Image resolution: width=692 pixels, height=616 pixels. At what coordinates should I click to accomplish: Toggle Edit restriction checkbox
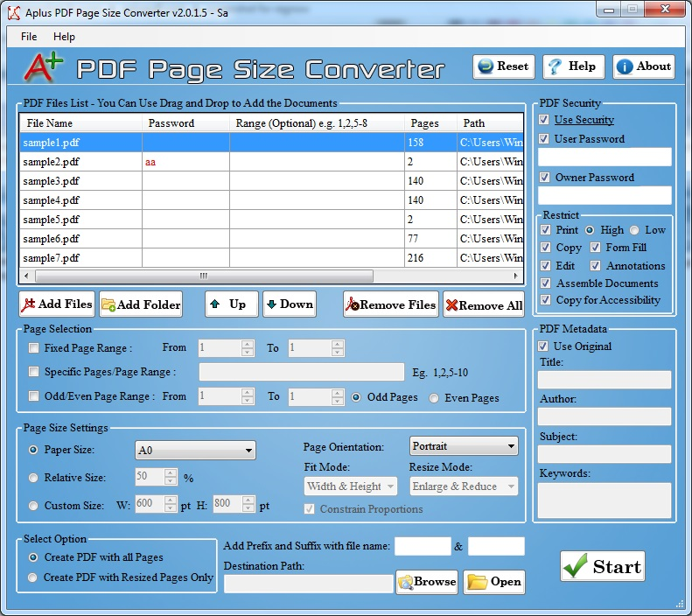point(546,266)
